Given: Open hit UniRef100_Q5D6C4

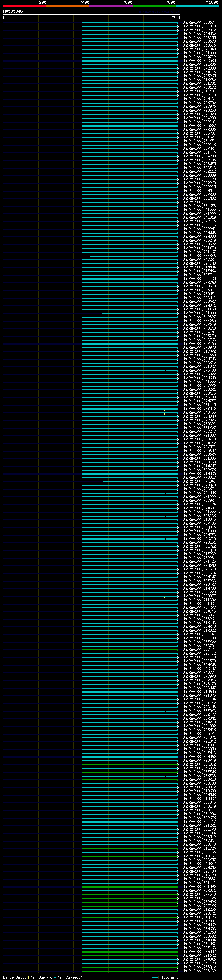Looking at the screenshot, I should (x=199, y=23).
